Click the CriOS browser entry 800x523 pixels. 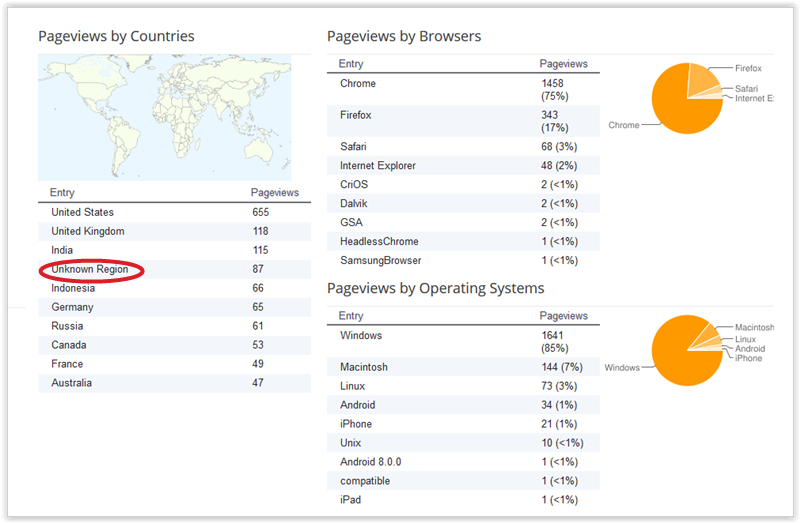pyautogui.click(x=354, y=185)
